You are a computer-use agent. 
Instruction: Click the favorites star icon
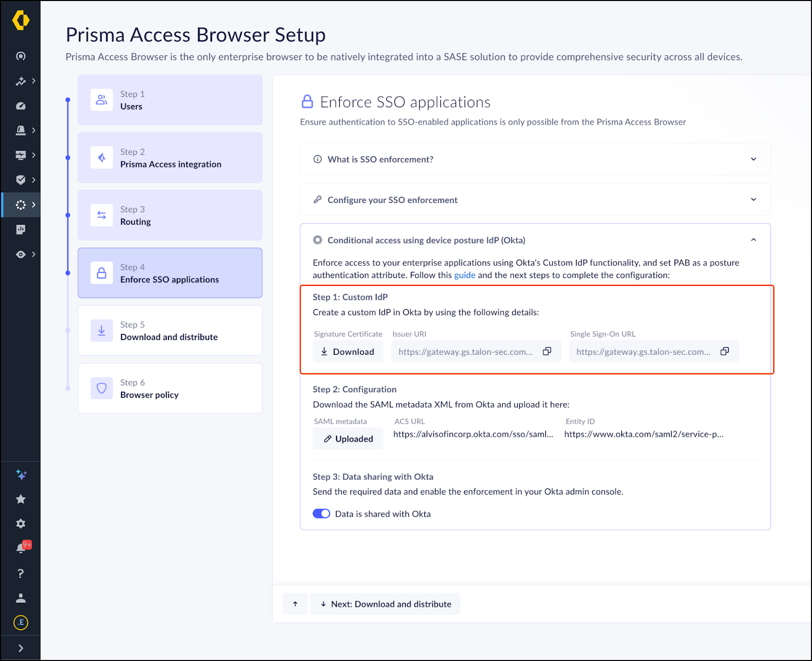pos(21,499)
